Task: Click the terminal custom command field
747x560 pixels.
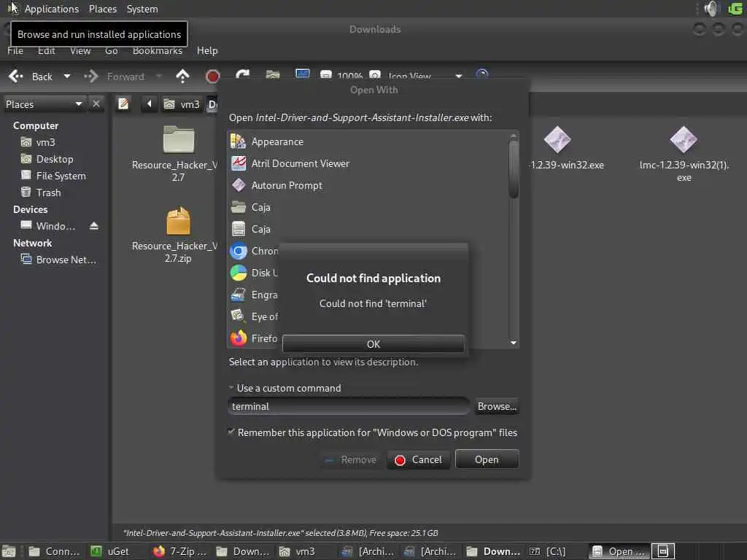Action: (x=348, y=406)
